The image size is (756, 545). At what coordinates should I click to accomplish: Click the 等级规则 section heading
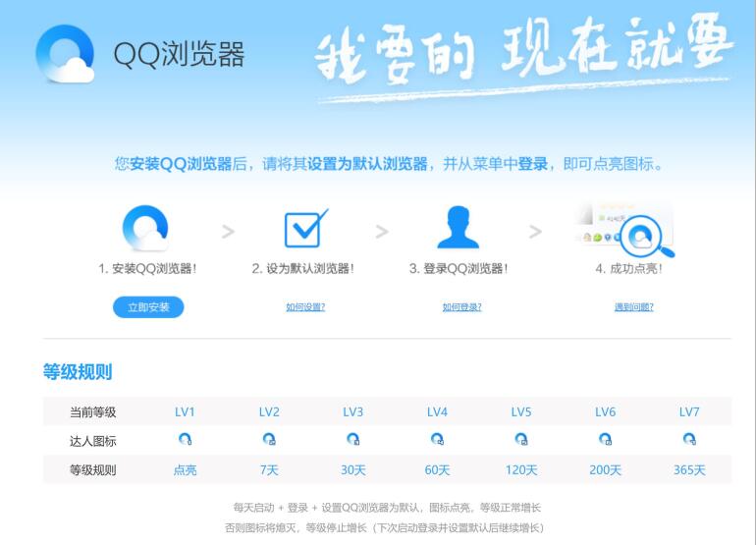[78, 372]
